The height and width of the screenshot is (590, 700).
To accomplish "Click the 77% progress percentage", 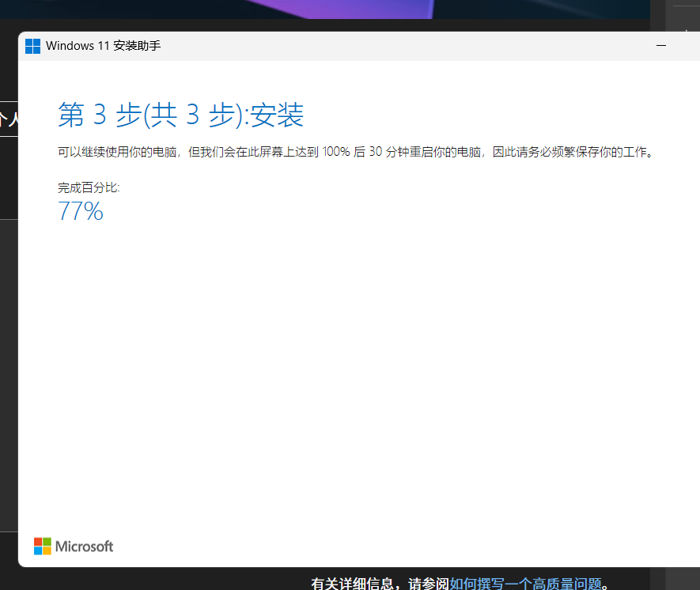I will (80, 211).
